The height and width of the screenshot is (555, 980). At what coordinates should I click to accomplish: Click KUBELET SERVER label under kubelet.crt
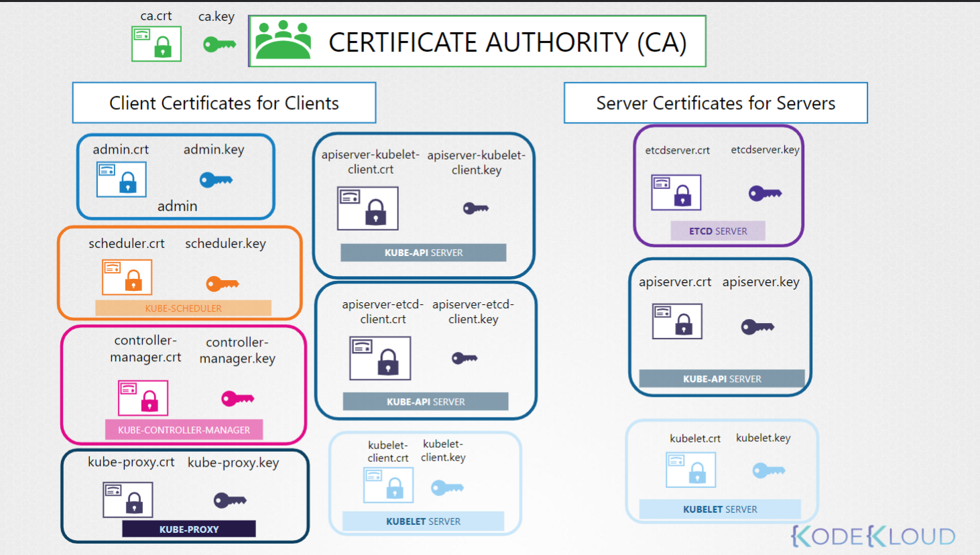click(x=720, y=509)
